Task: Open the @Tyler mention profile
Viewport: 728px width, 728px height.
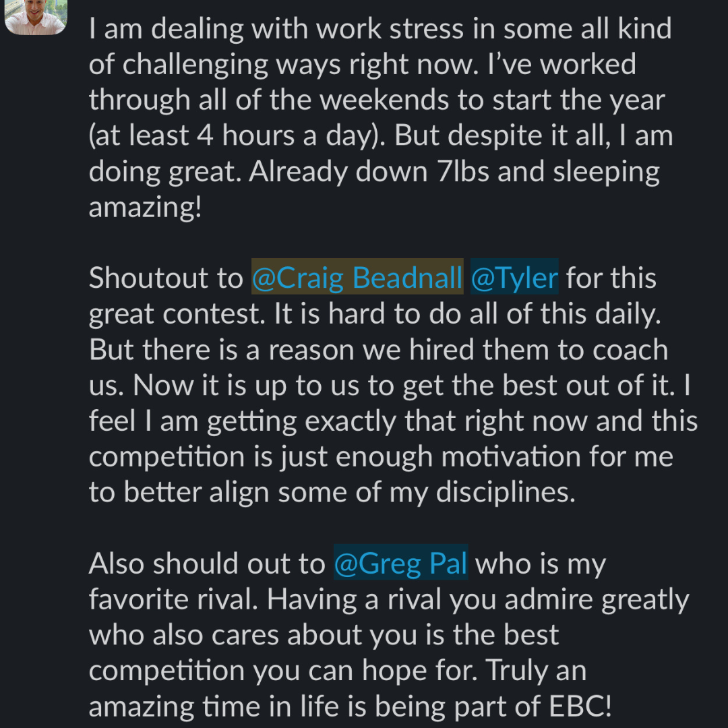Action: 514,278
